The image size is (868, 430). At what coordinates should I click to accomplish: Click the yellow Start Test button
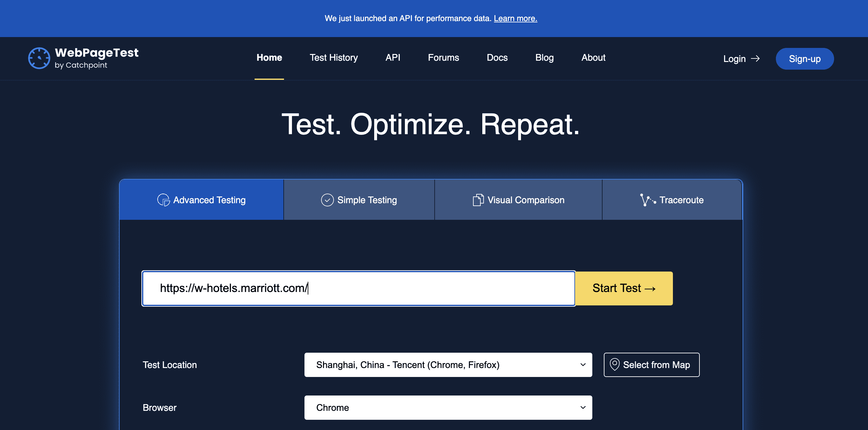[624, 288]
